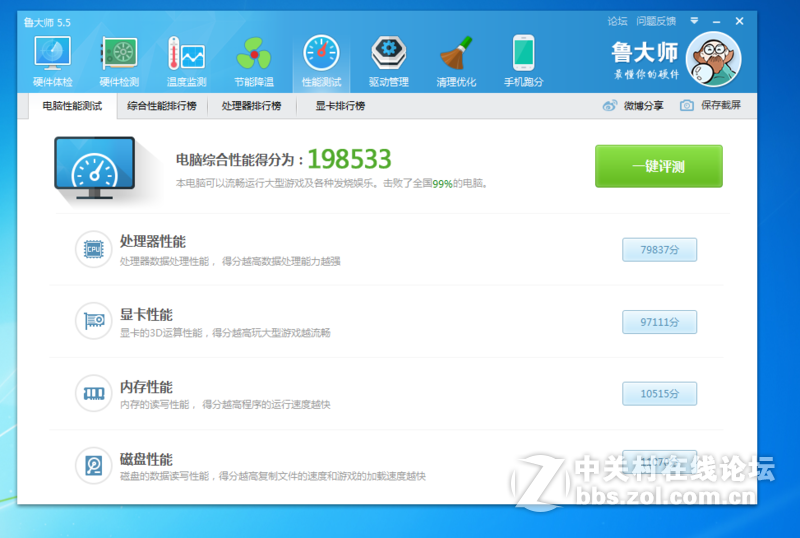Click the 处理器性能 heading

(x=153, y=241)
